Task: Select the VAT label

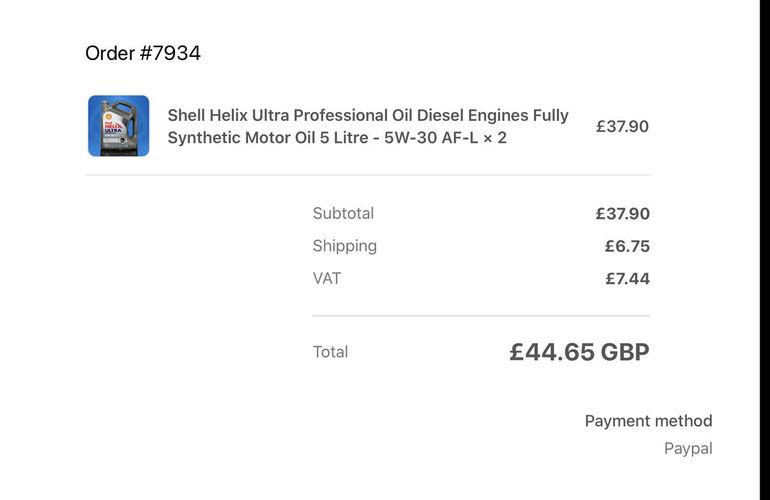Action: point(327,278)
